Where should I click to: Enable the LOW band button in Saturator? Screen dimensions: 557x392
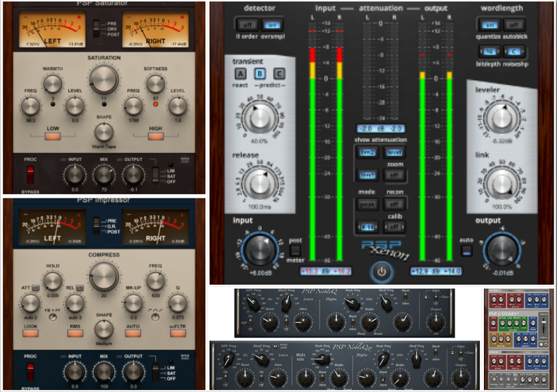[53, 136]
